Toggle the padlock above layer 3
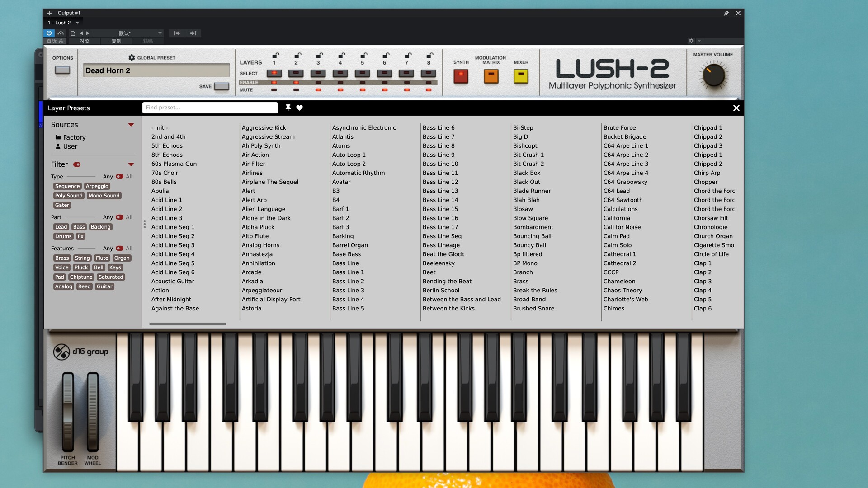Screen dimensions: 868x488 [319, 55]
